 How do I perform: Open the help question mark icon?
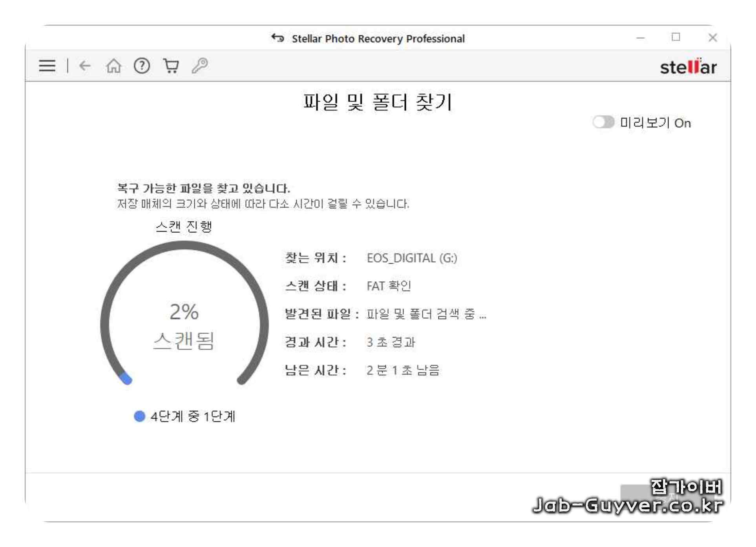pyautogui.click(x=142, y=66)
